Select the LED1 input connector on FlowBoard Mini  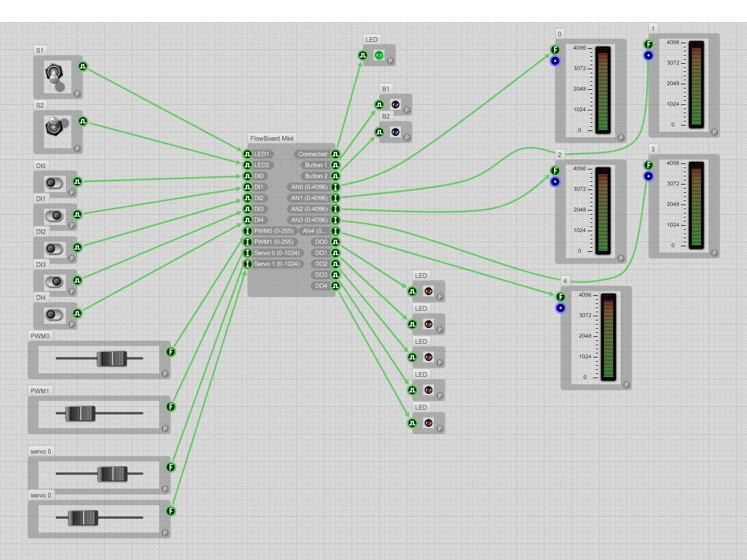coord(248,154)
